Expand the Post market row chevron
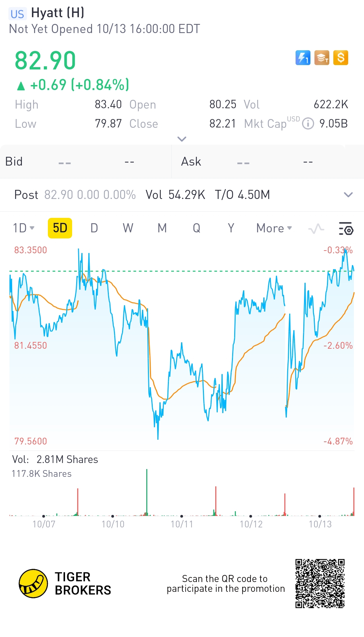This screenshot has width=364, height=637. pos(348,195)
